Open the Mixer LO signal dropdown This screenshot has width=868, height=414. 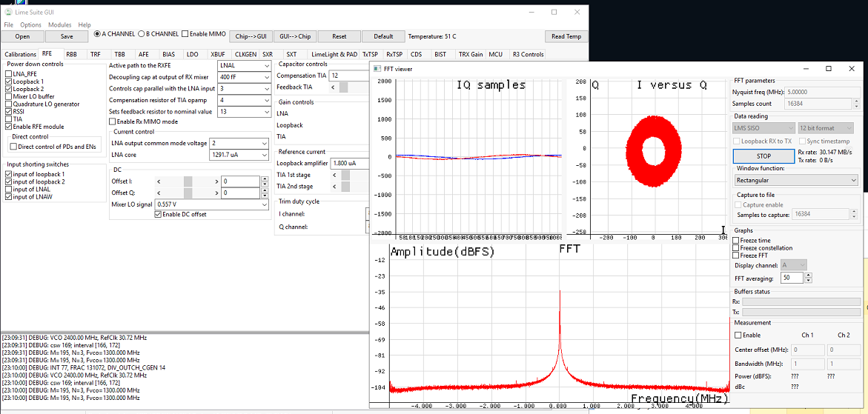[210, 204]
